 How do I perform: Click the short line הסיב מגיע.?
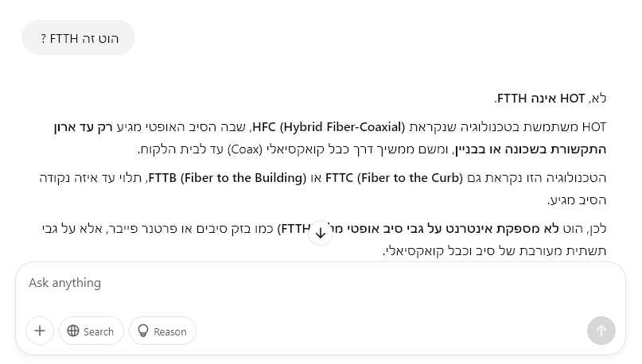[x=577, y=200]
